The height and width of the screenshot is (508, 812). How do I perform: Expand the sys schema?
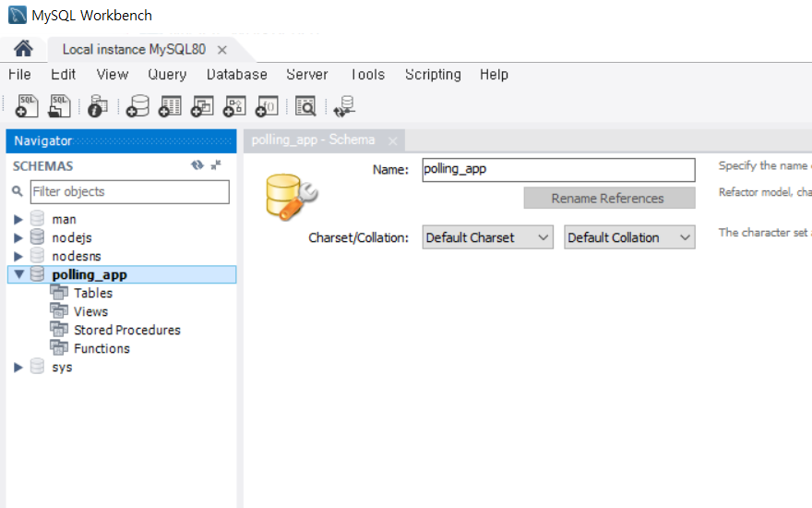click(18, 367)
